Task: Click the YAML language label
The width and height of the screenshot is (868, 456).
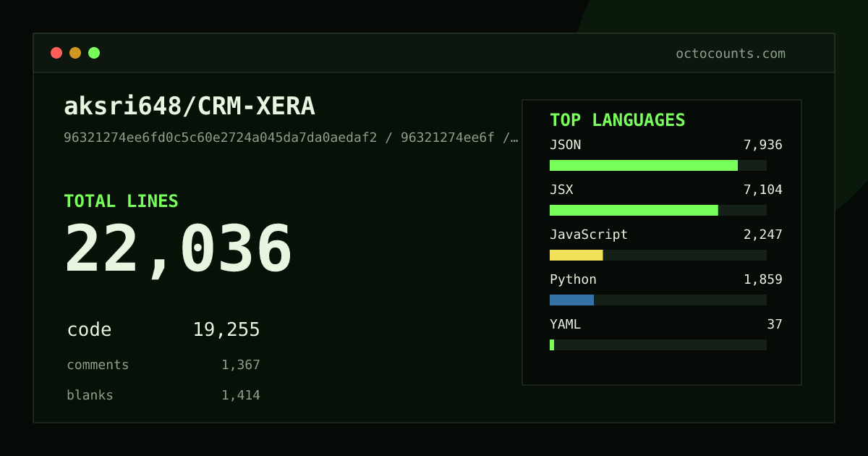Action: pyautogui.click(x=565, y=324)
